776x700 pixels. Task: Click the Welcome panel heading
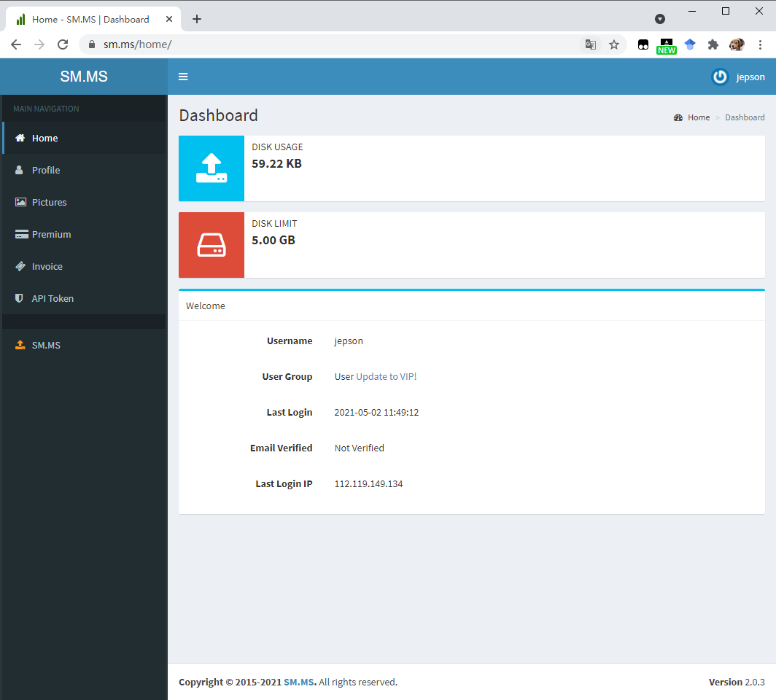point(206,306)
